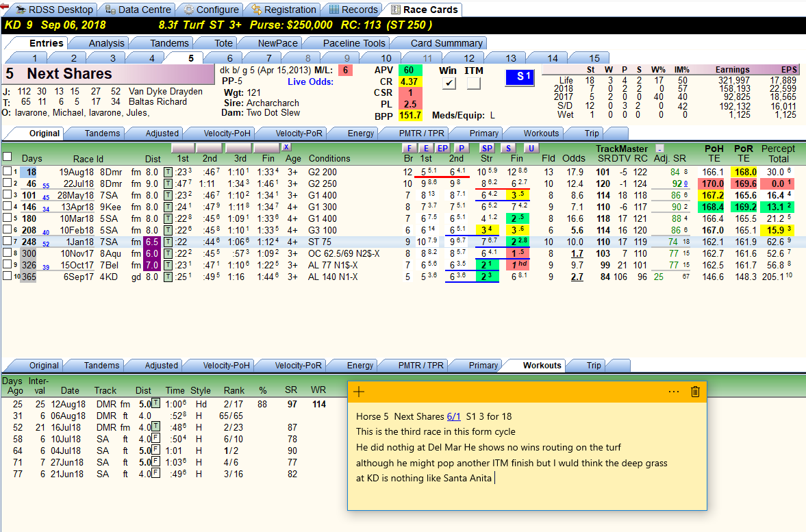Check the select-all checkbox above pacelines
The width and height of the screenshot is (806, 532).
point(8,157)
